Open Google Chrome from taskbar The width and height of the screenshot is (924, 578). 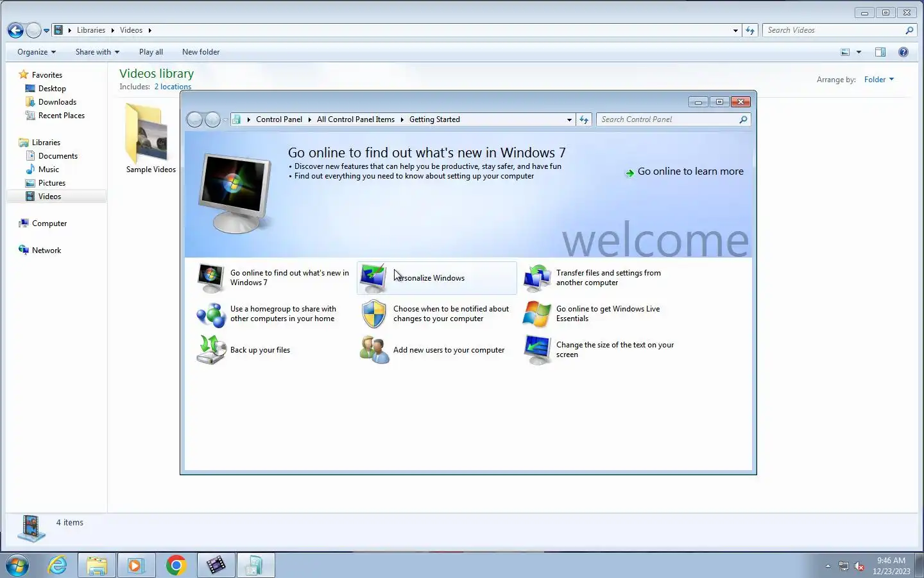[176, 565]
